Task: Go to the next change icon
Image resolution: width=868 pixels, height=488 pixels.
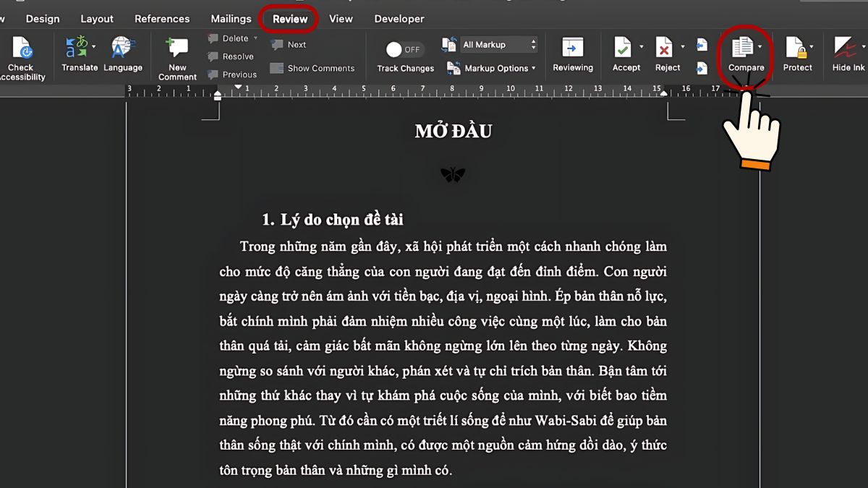Action: [702, 69]
